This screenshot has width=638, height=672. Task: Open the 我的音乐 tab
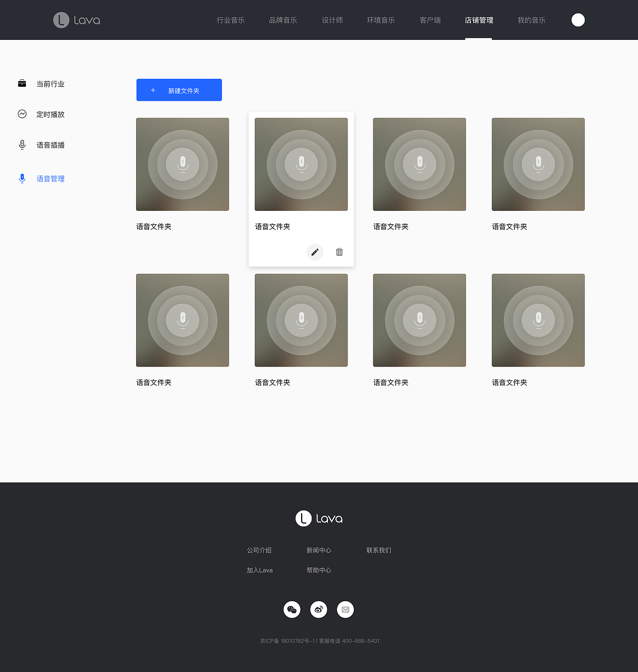(x=531, y=20)
